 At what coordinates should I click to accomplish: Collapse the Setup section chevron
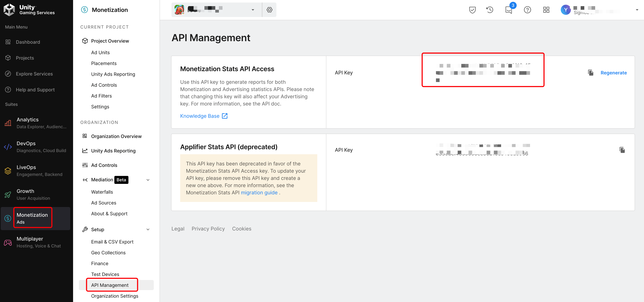click(x=148, y=229)
